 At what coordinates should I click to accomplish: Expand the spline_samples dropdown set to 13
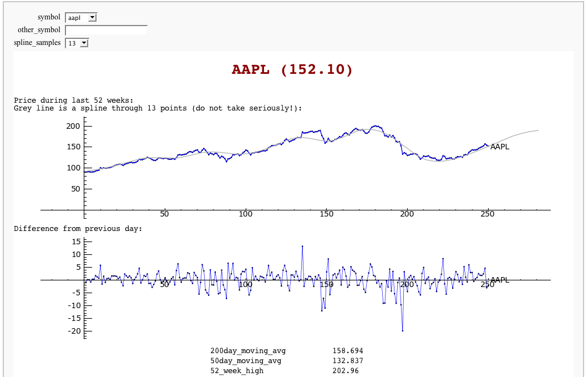click(x=77, y=43)
